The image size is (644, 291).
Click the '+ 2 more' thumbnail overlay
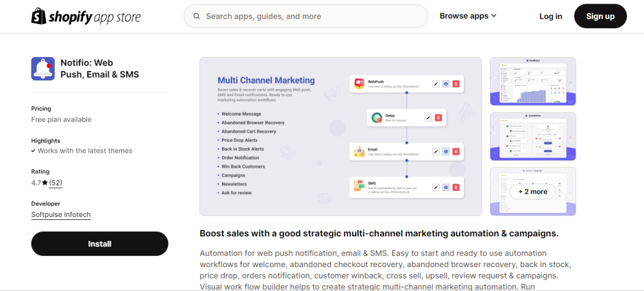pos(533,192)
